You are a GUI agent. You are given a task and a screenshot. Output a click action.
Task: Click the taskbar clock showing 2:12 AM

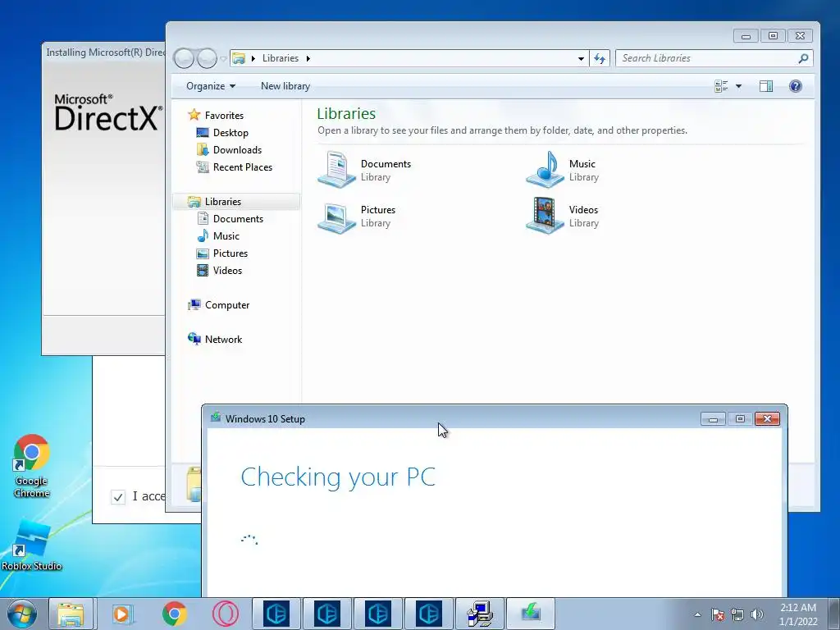pyautogui.click(x=798, y=614)
